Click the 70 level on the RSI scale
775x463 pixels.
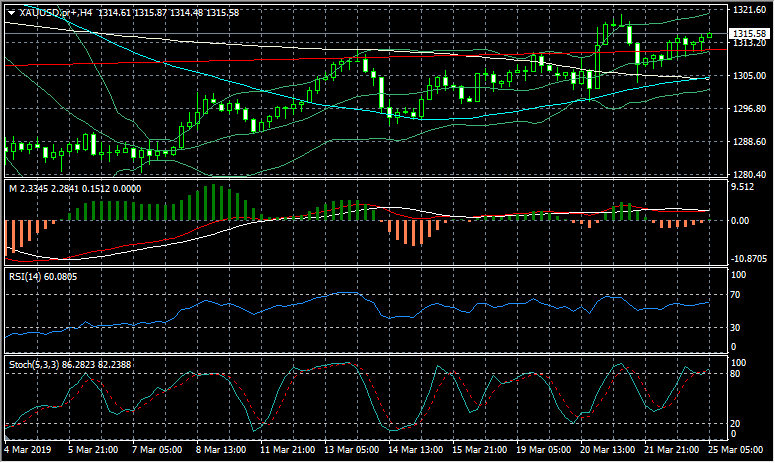735,295
